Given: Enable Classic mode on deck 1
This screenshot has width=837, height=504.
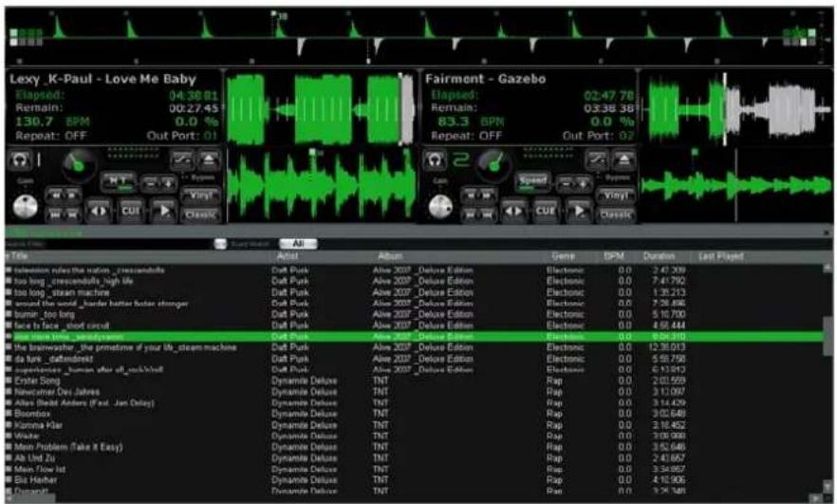Looking at the screenshot, I should pyautogui.click(x=200, y=215).
